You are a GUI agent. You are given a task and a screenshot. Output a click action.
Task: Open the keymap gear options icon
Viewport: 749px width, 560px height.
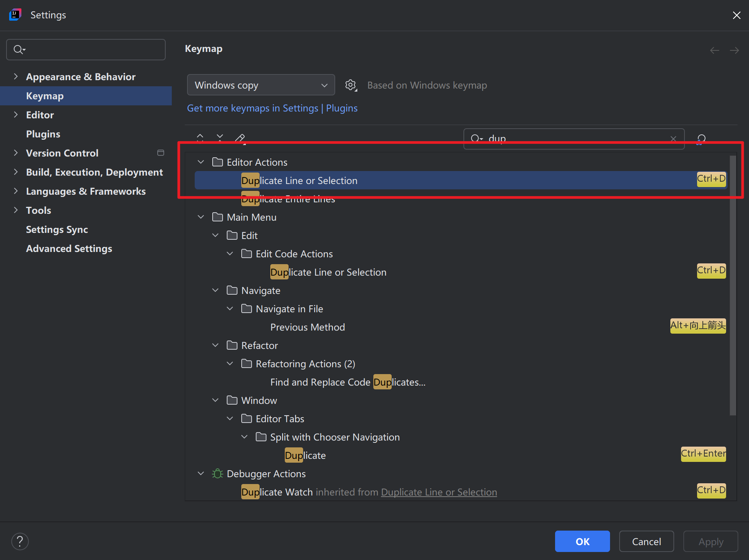pos(351,85)
